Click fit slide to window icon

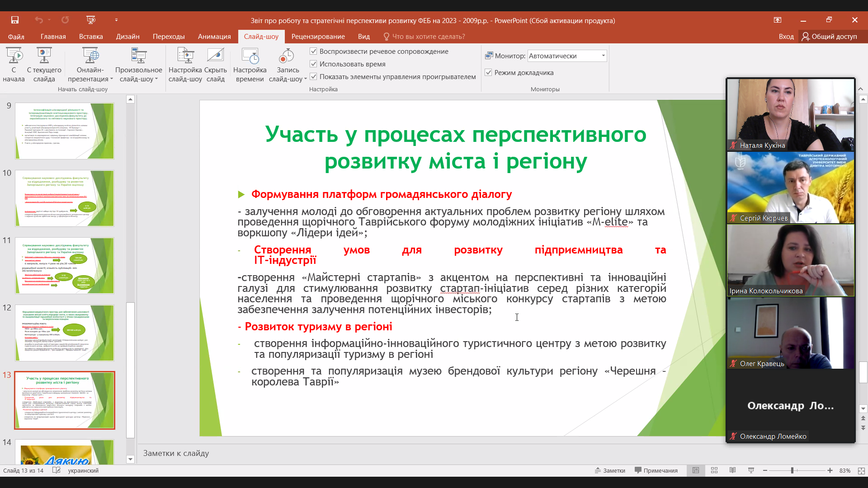(x=861, y=470)
